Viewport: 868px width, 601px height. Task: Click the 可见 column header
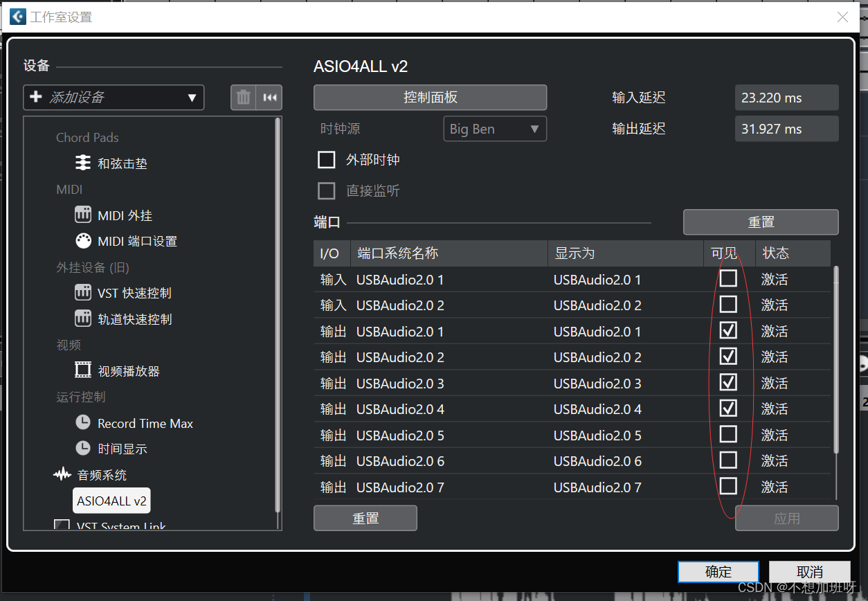730,253
